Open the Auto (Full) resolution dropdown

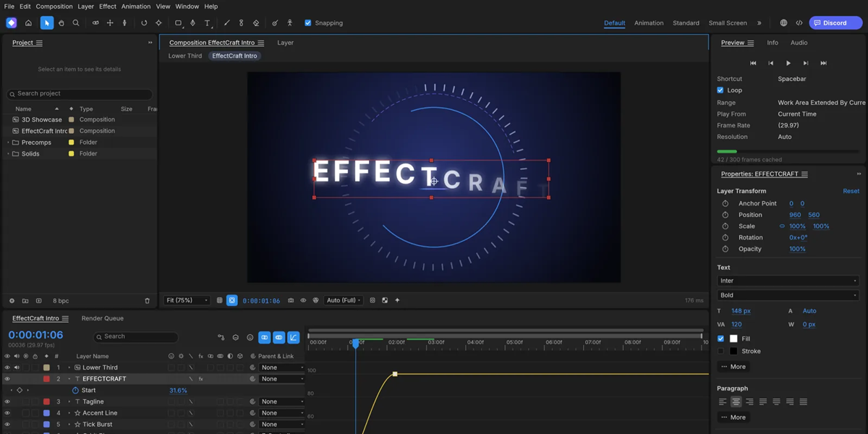pos(344,300)
